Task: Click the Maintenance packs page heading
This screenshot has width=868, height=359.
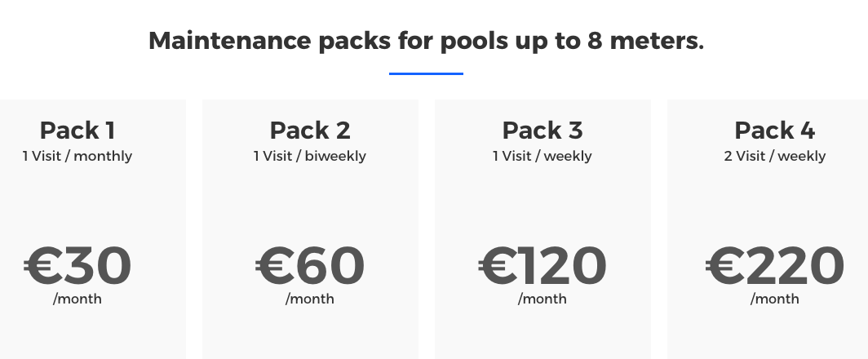Action: click(426, 40)
